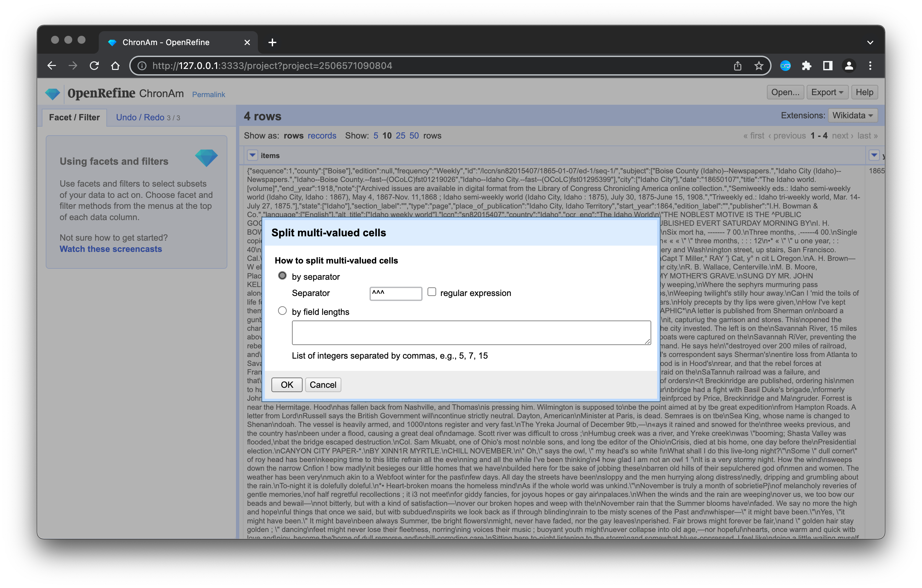The image size is (922, 588).
Task: Bookmark the page with the star icon
Action: (x=759, y=65)
